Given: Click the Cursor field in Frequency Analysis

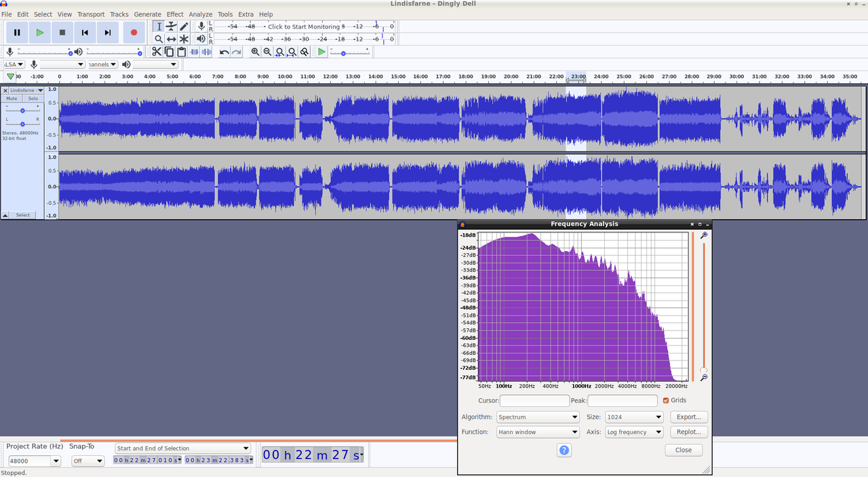Looking at the screenshot, I should [x=534, y=400].
